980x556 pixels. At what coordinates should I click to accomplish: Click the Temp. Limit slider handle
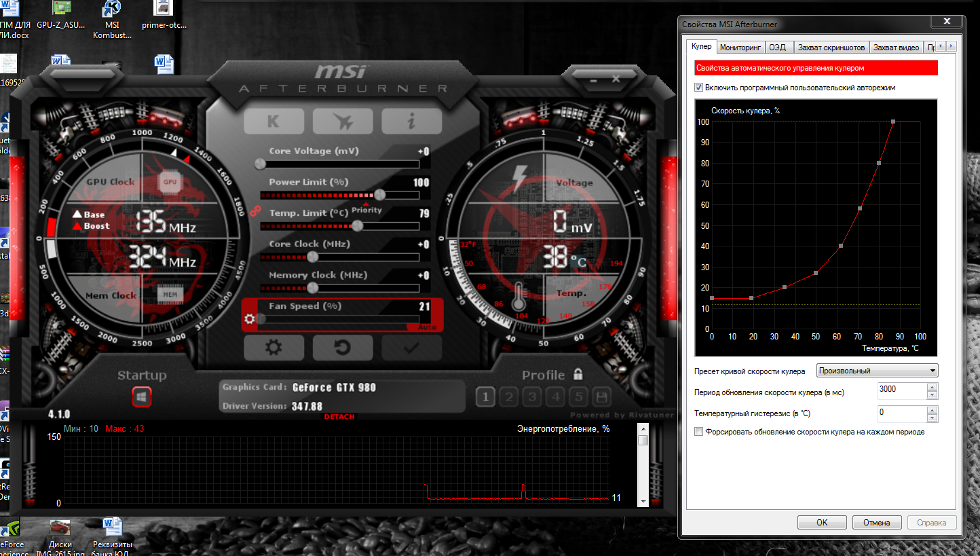(356, 226)
